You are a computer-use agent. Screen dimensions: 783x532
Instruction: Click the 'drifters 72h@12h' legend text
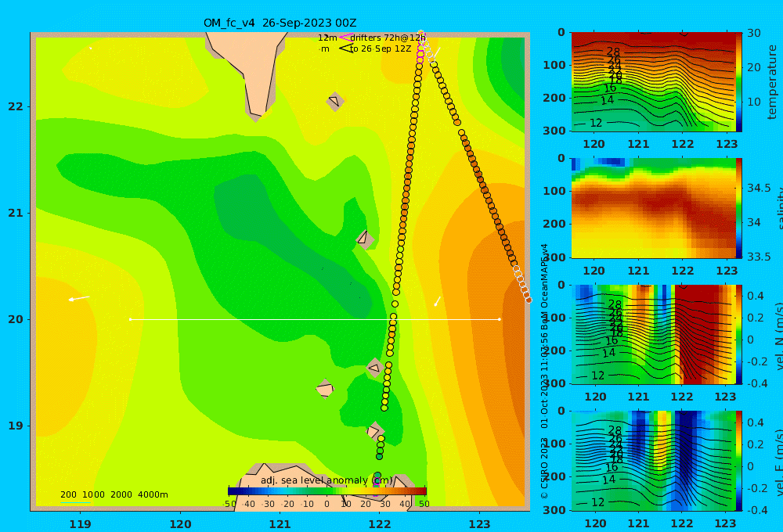pos(388,38)
